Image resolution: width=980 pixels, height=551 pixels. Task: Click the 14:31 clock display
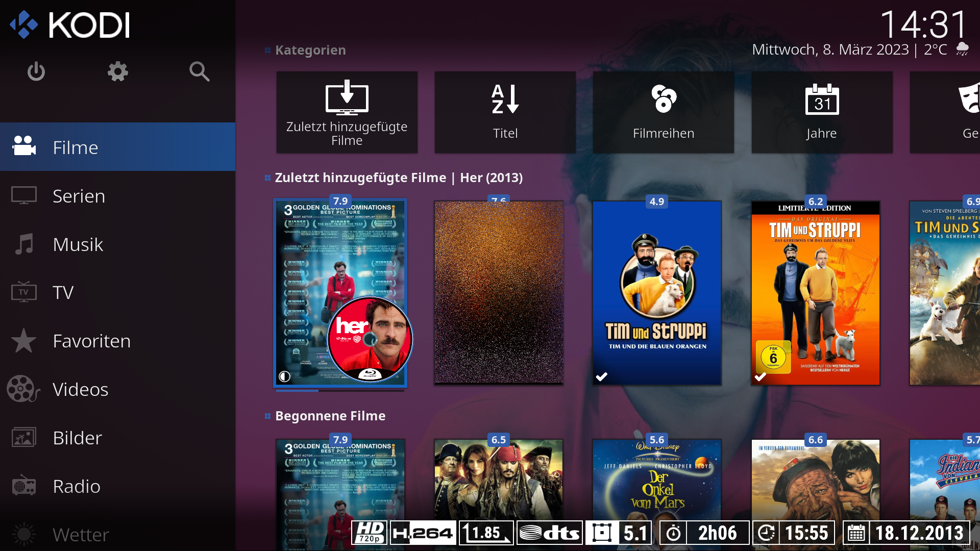[x=924, y=24]
